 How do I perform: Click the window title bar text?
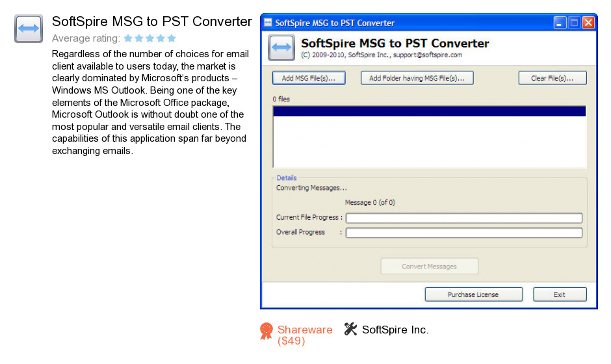coord(335,23)
